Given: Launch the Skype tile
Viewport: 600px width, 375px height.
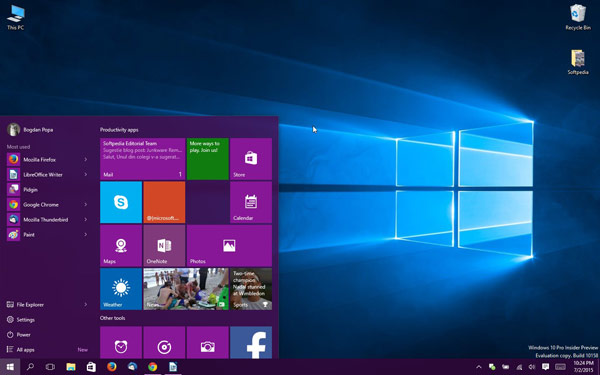Looking at the screenshot, I should 121,202.
